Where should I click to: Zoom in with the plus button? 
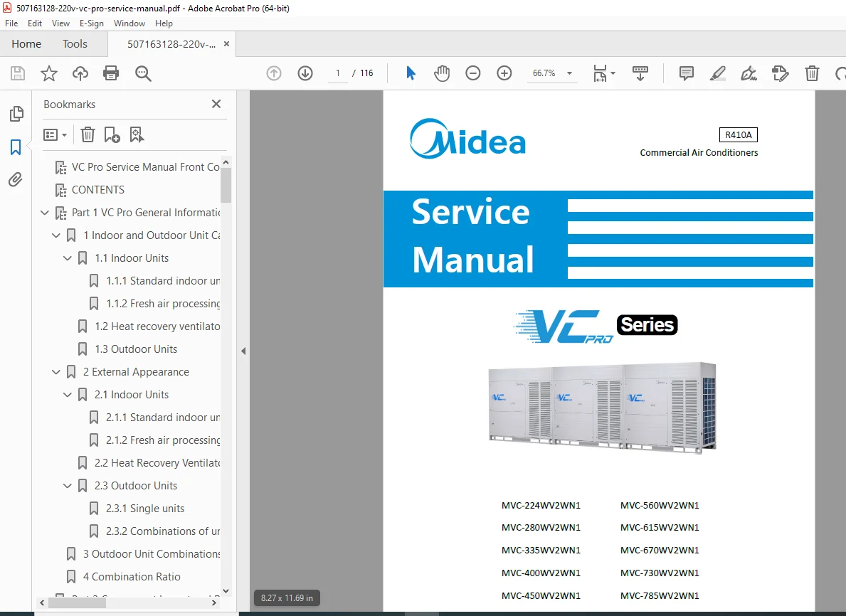tap(504, 73)
